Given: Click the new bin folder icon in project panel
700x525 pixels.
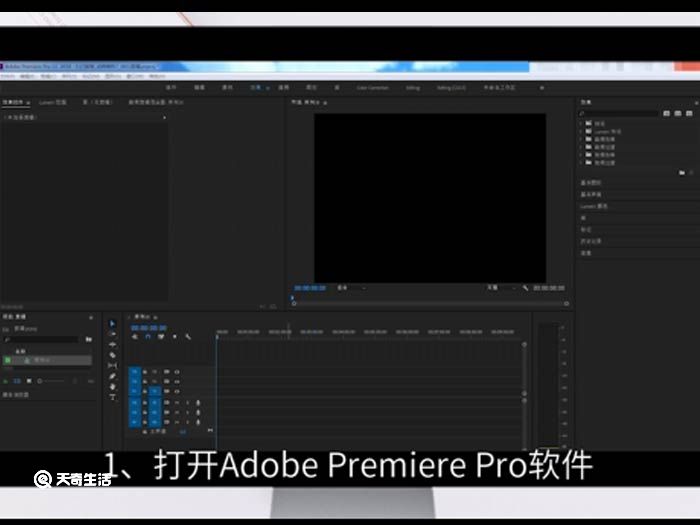Looking at the screenshot, I should (89, 340).
